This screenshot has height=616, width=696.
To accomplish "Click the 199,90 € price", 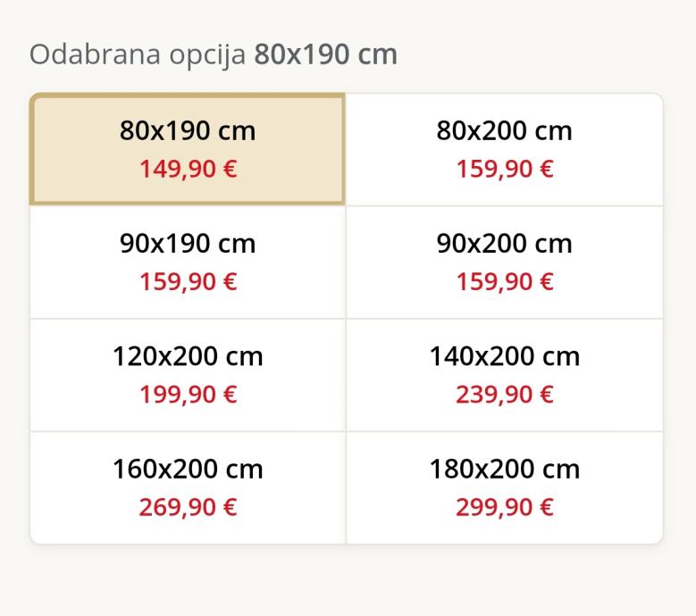I will click(188, 395).
